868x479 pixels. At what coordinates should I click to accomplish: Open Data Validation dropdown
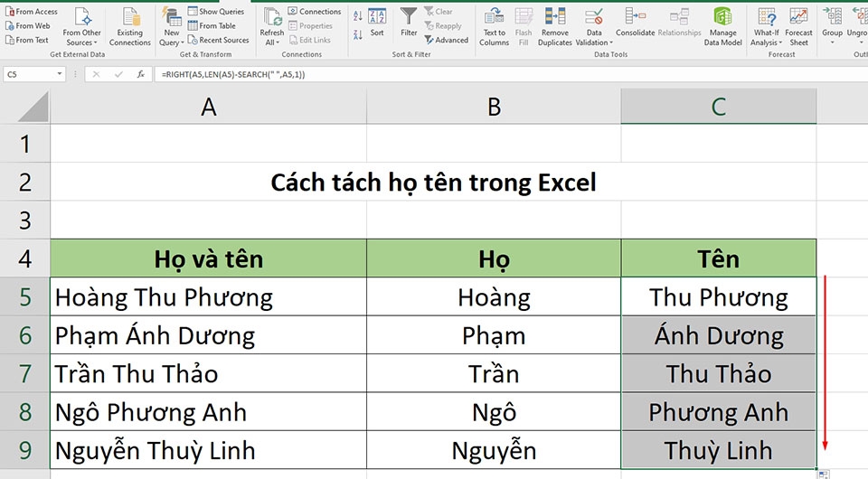point(594,26)
